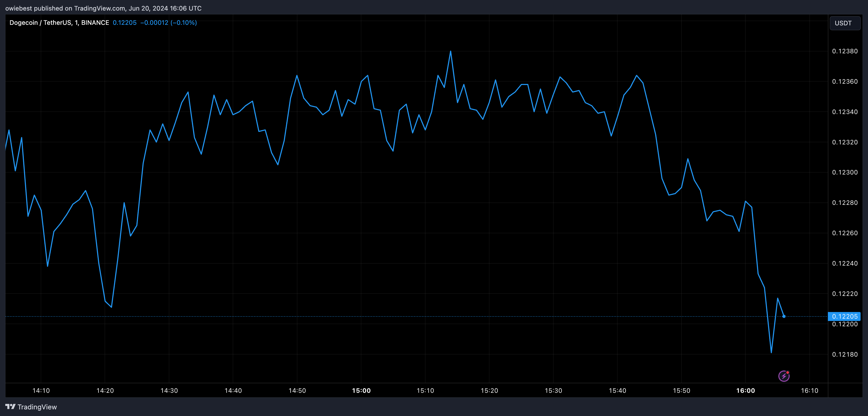868x416 pixels.
Task: Click the 0.12240 price axis label
Action: coord(845,263)
